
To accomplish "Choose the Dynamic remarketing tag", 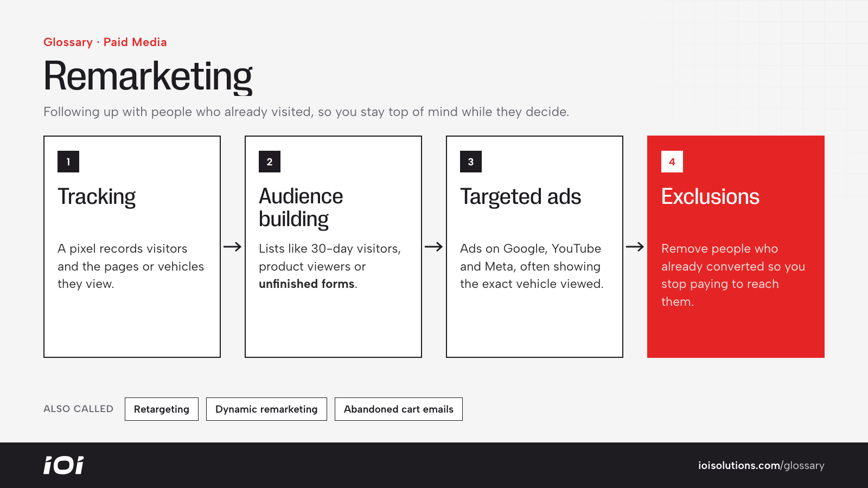I will [266, 409].
